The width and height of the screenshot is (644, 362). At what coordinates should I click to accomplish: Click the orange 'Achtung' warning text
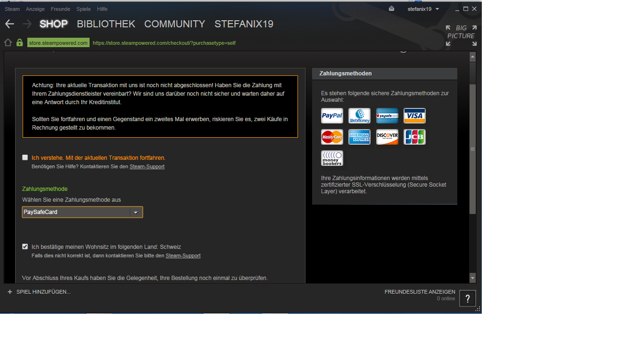(160, 107)
